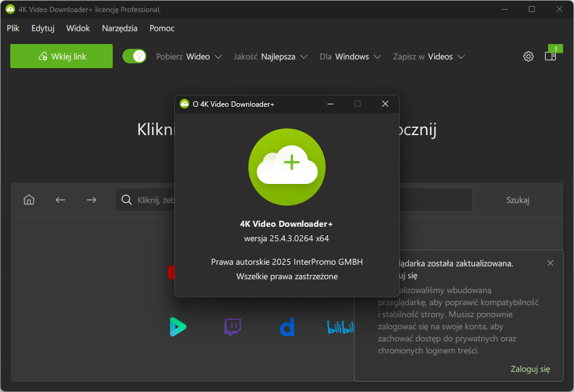Screen dimensions: 574x392
Task: Open the Edytuj menu
Action: [x=43, y=28]
